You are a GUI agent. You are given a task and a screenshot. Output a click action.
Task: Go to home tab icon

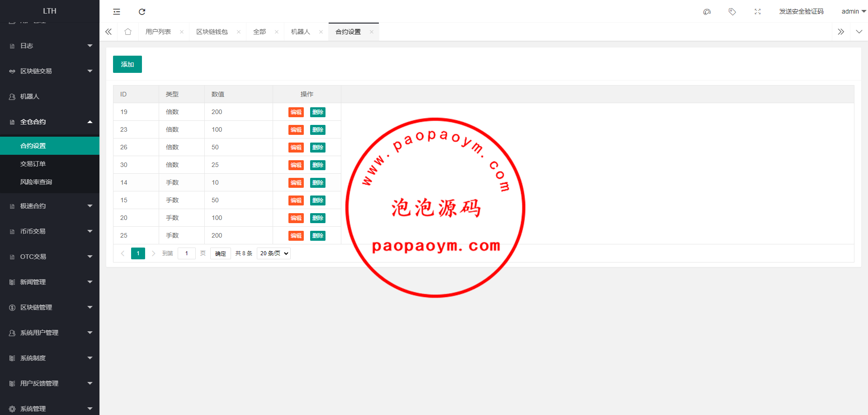coord(128,32)
